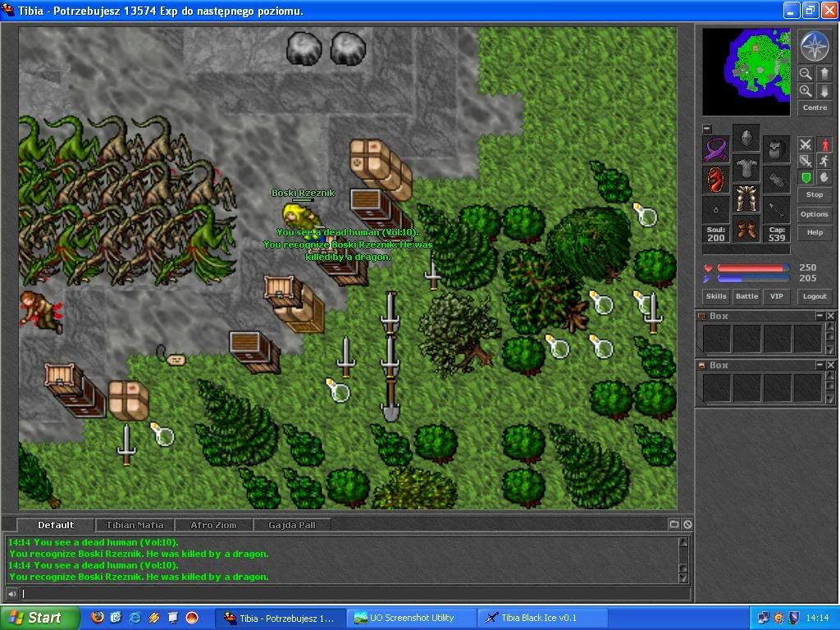Enable offensive crossed-swords fight mode
This screenshot has width=840, height=630.
coord(806,144)
